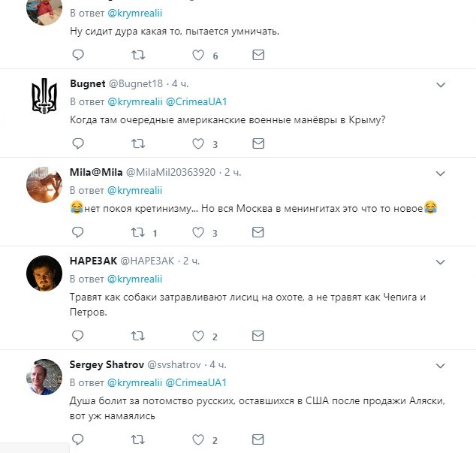View Bugnet's trident avatar profile picture
This screenshot has height=453, width=476.
click(44, 96)
